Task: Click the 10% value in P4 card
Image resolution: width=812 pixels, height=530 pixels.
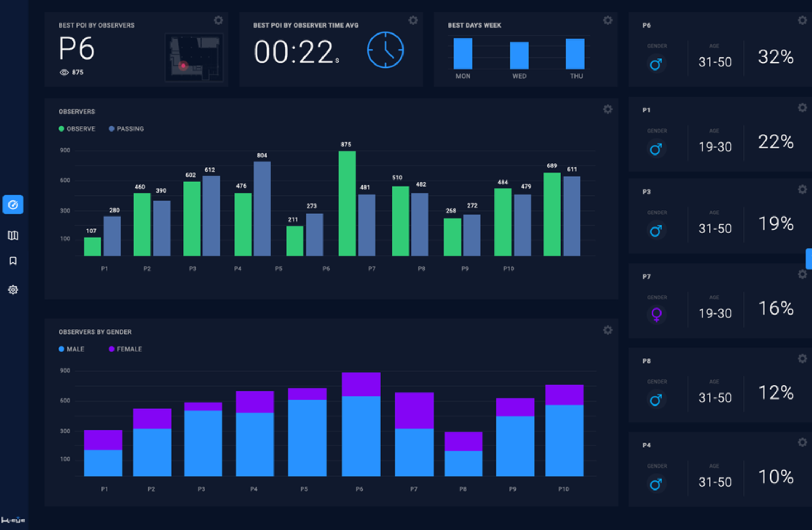Action: tap(776, 476)
